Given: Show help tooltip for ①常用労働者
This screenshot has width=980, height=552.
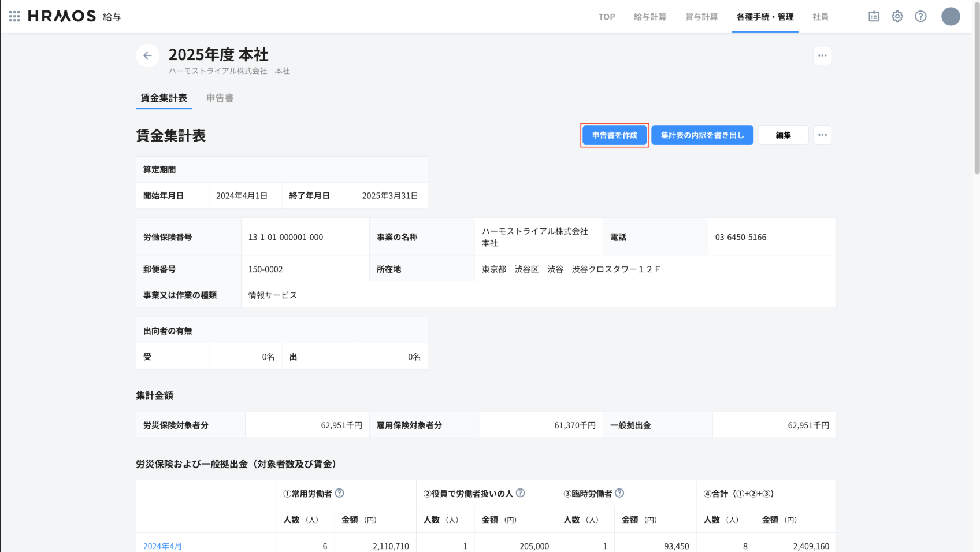Looking at the screenshot, I should pyautogui.click(x=340, y=493).
